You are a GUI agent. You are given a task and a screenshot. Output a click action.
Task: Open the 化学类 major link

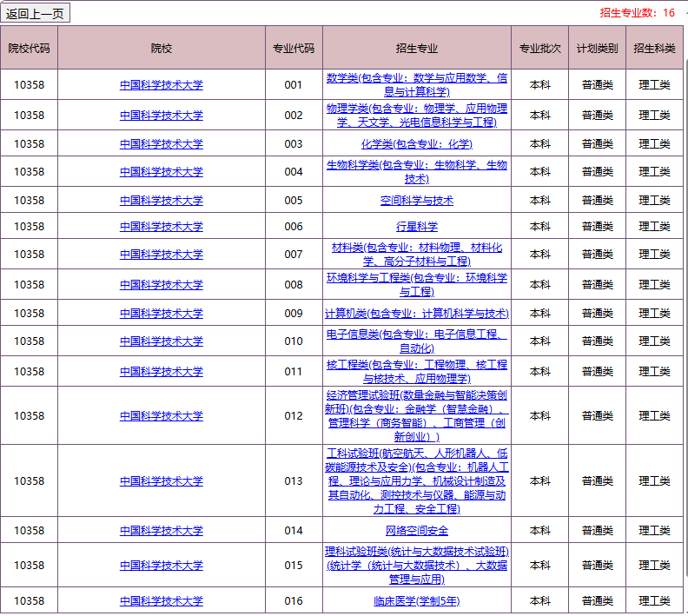(416, 143)
